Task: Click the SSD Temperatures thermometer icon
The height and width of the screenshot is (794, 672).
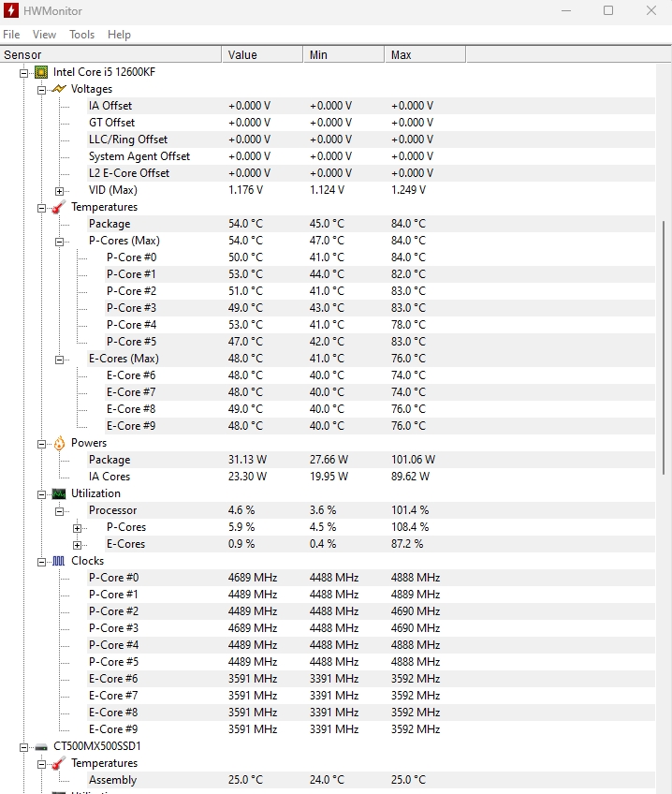Action: click(59, 763)
